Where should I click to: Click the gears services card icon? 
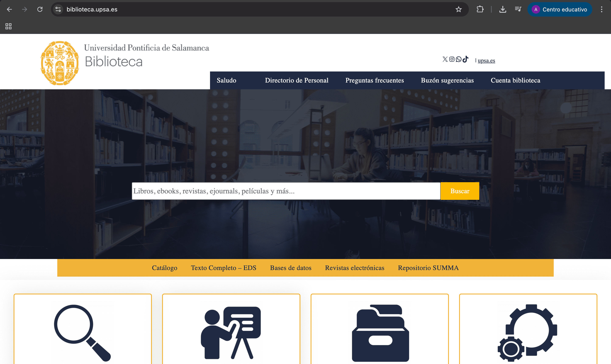(x=528, y=332)
